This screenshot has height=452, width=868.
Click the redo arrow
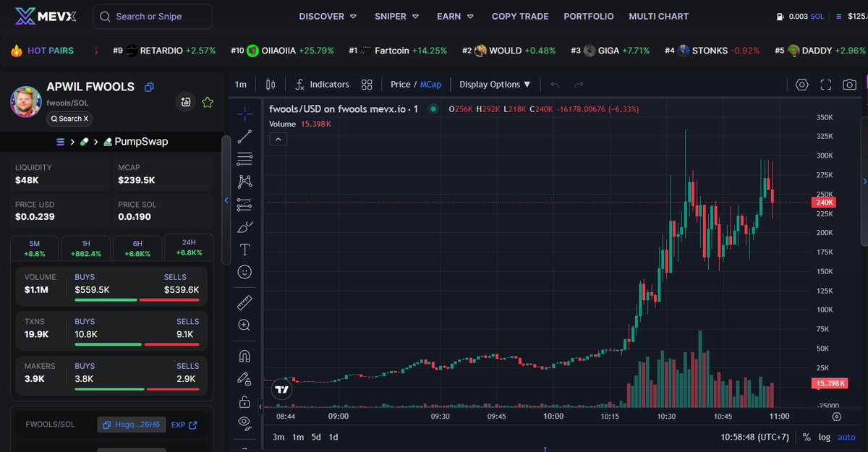point(579,85)
